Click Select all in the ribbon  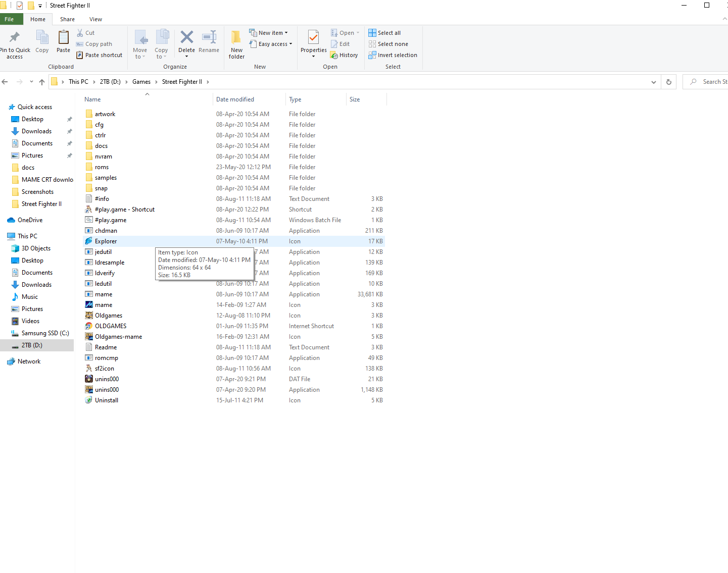[384, 33]
